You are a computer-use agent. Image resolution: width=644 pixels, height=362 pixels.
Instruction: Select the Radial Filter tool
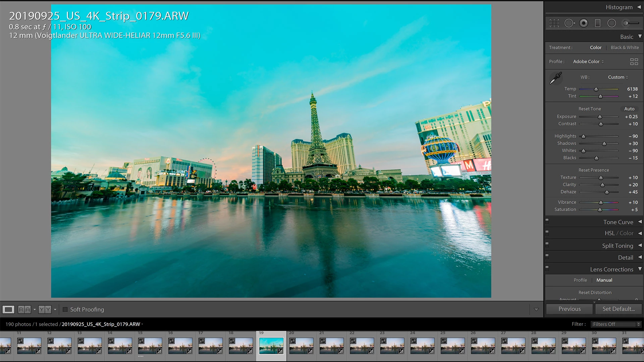(611, 23)
